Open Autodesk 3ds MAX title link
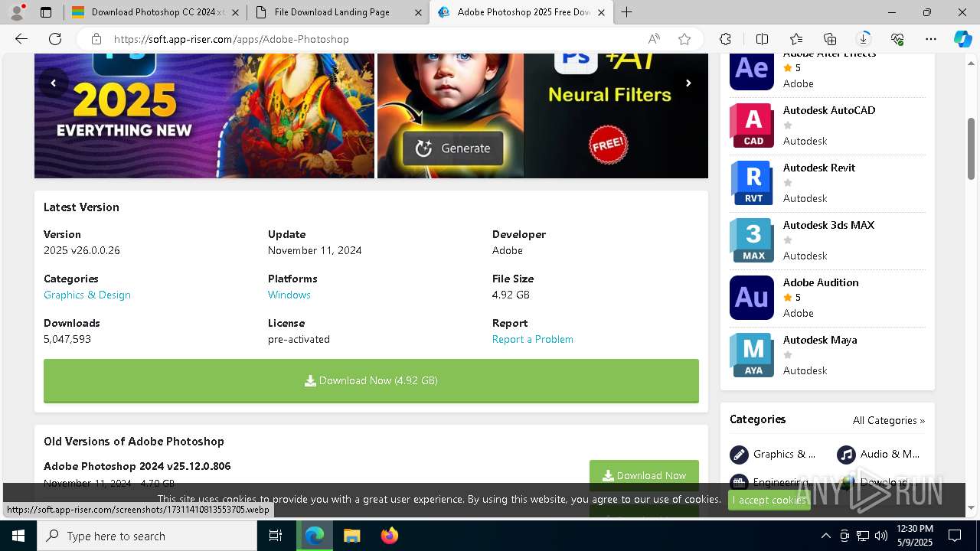 point(828,225)
